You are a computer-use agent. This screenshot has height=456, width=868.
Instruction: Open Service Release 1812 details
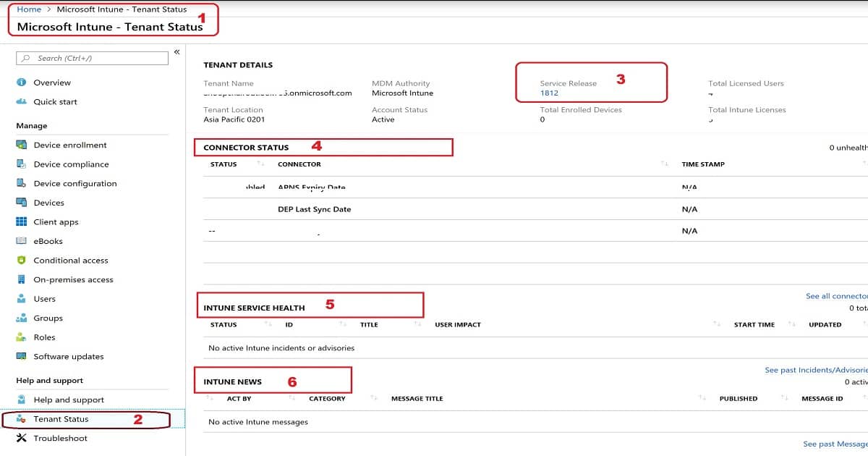click(x=551, y=93)
